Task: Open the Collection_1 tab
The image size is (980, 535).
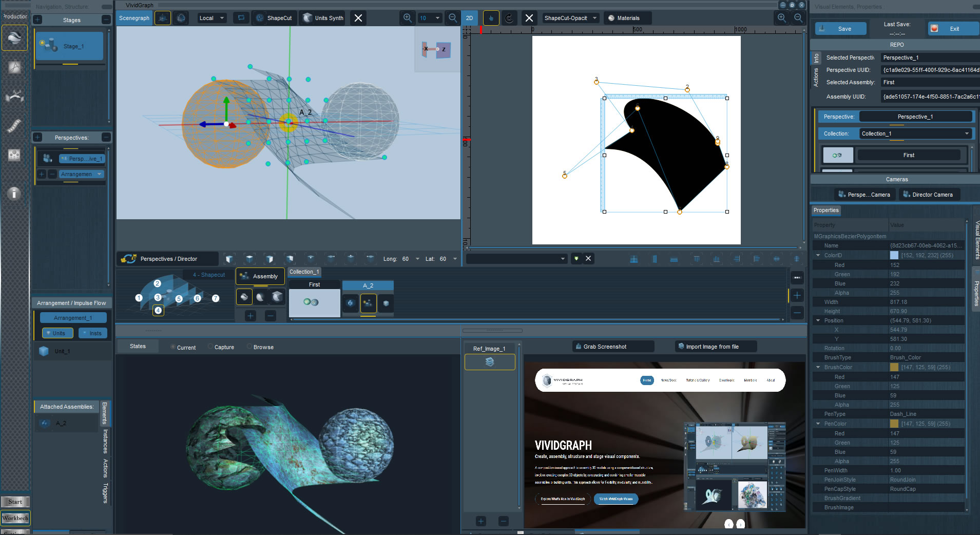Action: tap(304, 272)
